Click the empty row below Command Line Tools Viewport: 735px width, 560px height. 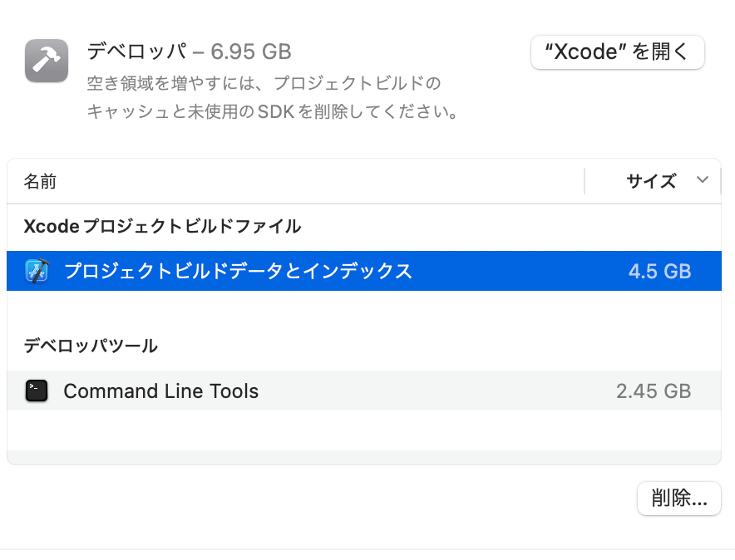point(363,430)
